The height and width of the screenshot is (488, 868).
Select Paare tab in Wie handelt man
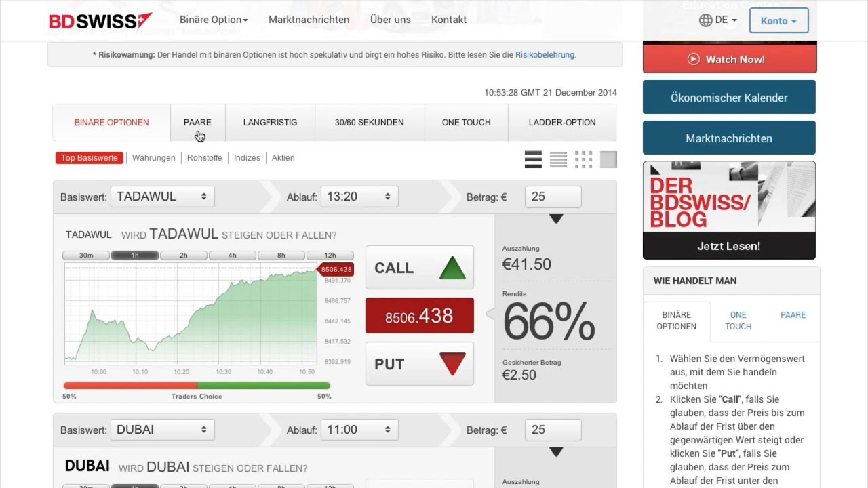pos(793,315)
